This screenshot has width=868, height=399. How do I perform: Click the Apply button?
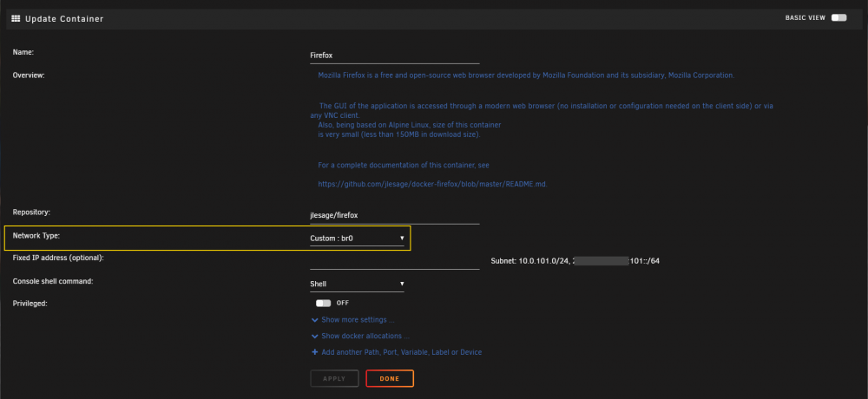(x=334, y=378)
